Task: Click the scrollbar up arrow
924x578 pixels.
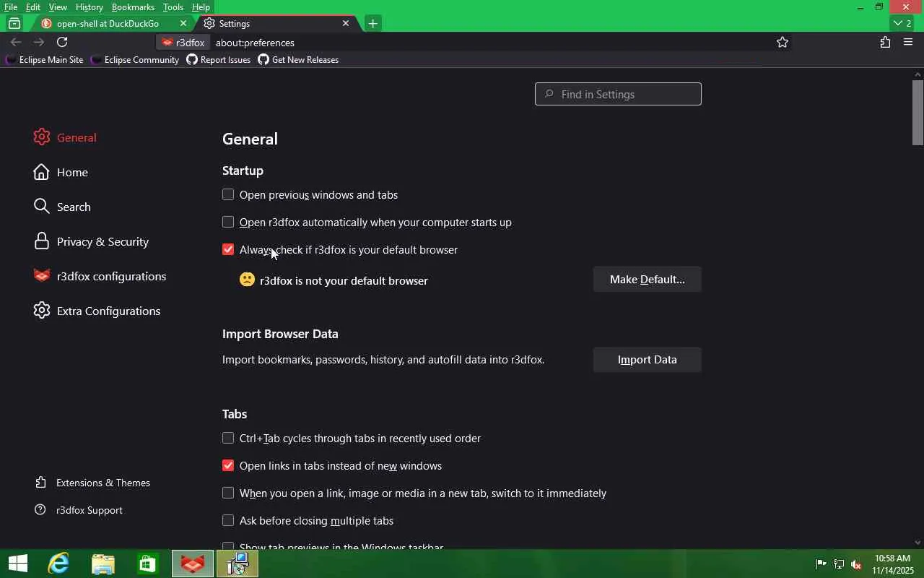Action: 918,74
